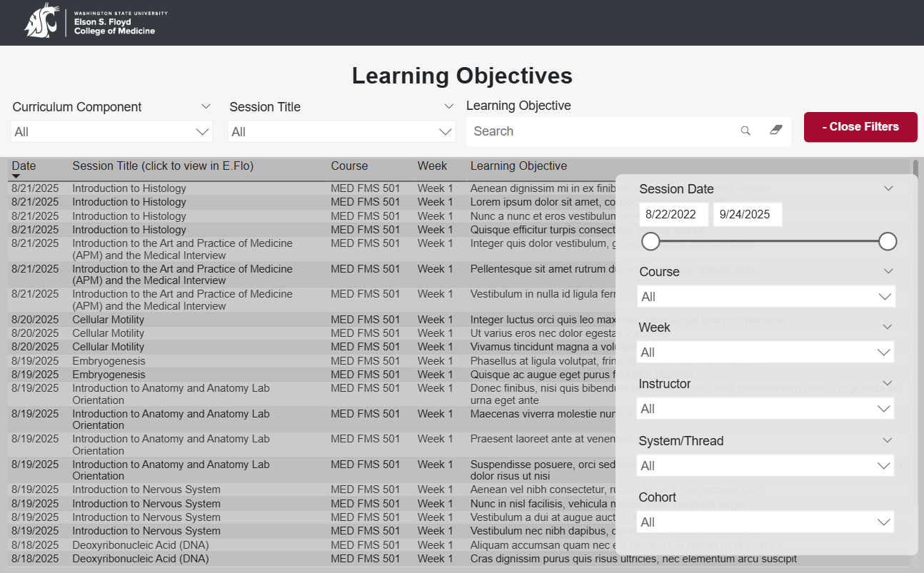Sort by the Course column header
Image resolution: width=924 pixels, height=573 pixels.
(x=349, y=166)
